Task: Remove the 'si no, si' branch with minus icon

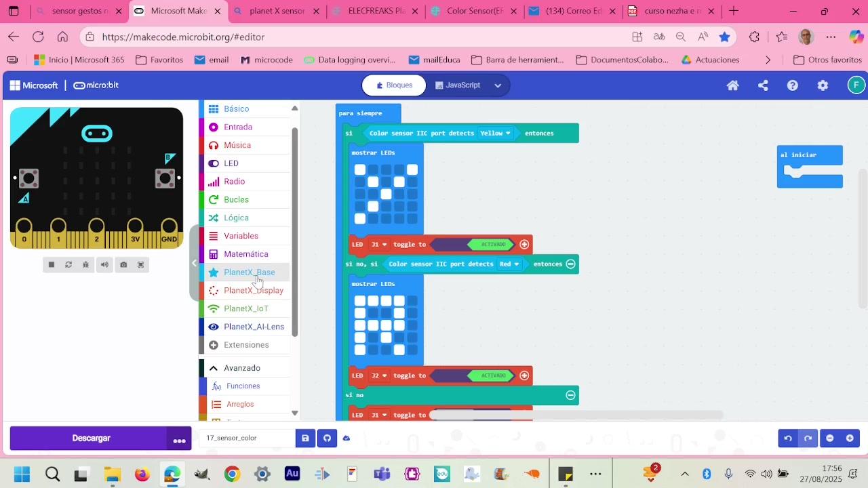Action: [x=571, y=264]
